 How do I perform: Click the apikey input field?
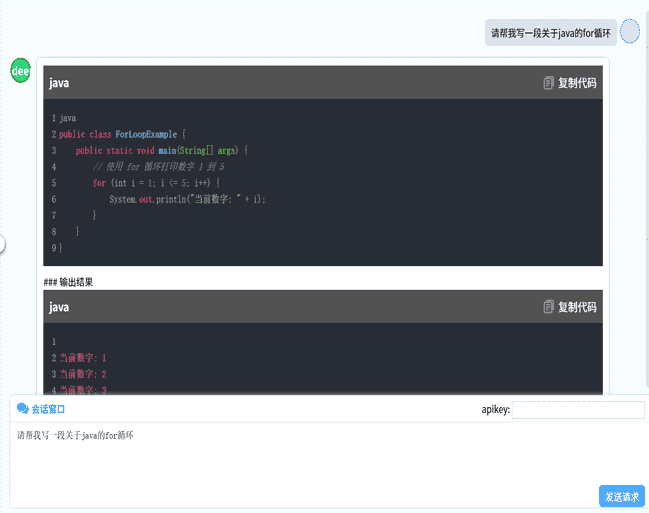[578, 409]
